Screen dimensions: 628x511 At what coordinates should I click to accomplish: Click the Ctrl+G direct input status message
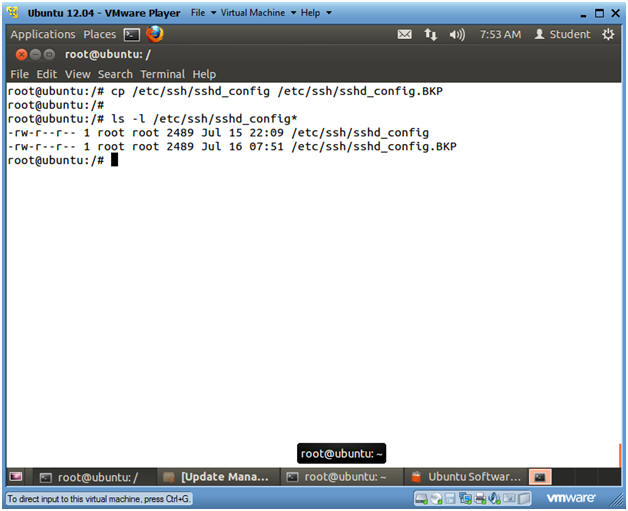coord(99,499)
